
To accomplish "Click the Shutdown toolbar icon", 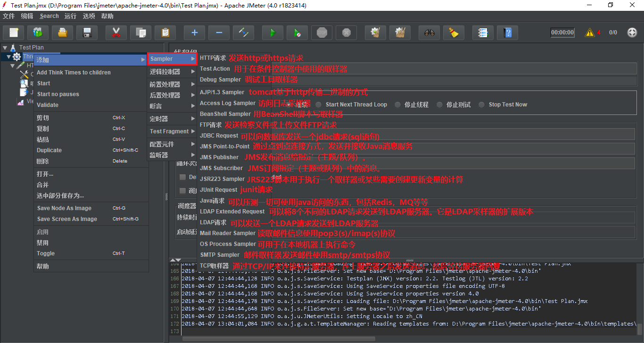I will [x=346, y=33].
